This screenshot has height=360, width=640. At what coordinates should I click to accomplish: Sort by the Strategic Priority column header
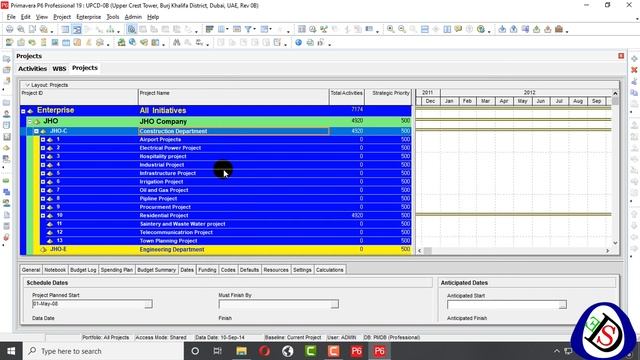(x=388, y=97)
